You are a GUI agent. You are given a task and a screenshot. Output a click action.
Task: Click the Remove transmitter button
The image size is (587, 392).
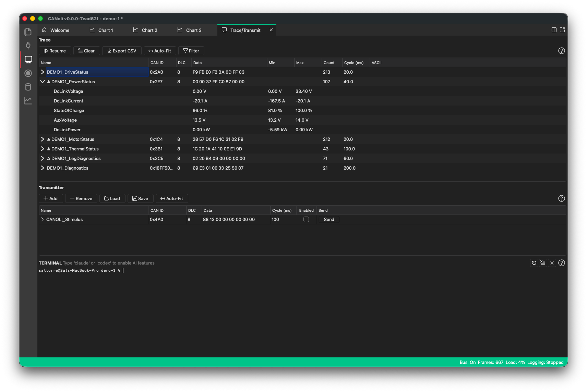pos(81,198)
